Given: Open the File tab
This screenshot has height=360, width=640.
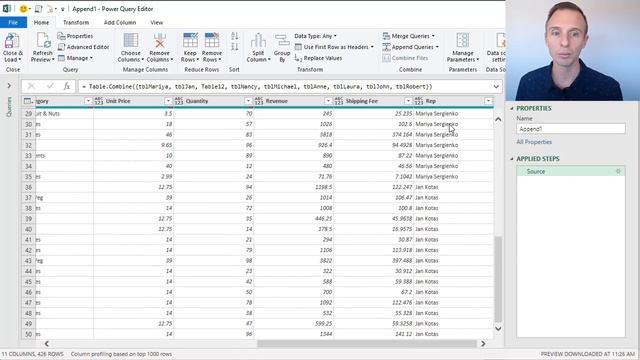Looking at the screenshot, I should [x=13, y=22].
